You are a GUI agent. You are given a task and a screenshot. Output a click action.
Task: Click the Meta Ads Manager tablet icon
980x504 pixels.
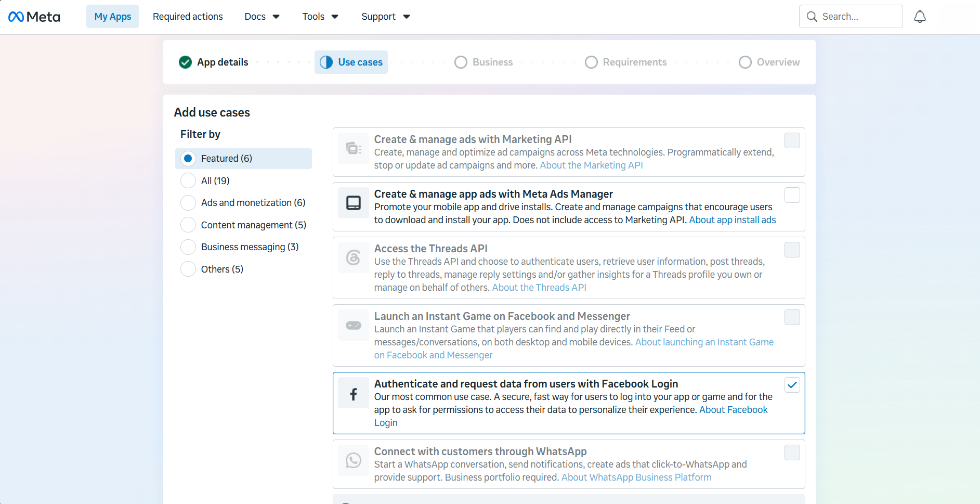pos(354,203)
